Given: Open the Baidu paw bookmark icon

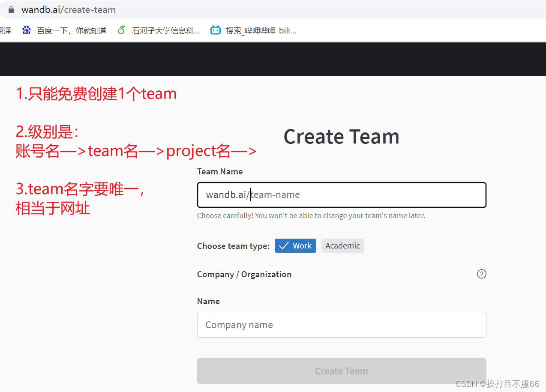Looking at the screenshot, I should click(x=27, y=30).
